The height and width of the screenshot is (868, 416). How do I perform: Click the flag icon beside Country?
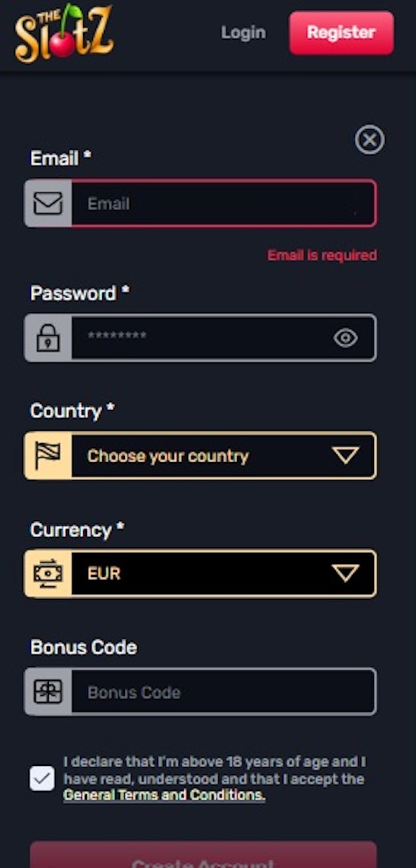click(48, 456)
